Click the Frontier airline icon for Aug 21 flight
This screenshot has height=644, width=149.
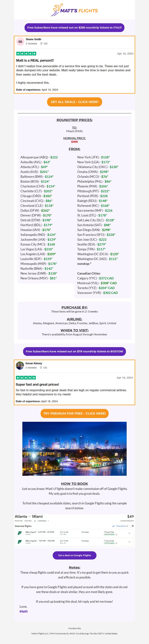coord(20,533)
